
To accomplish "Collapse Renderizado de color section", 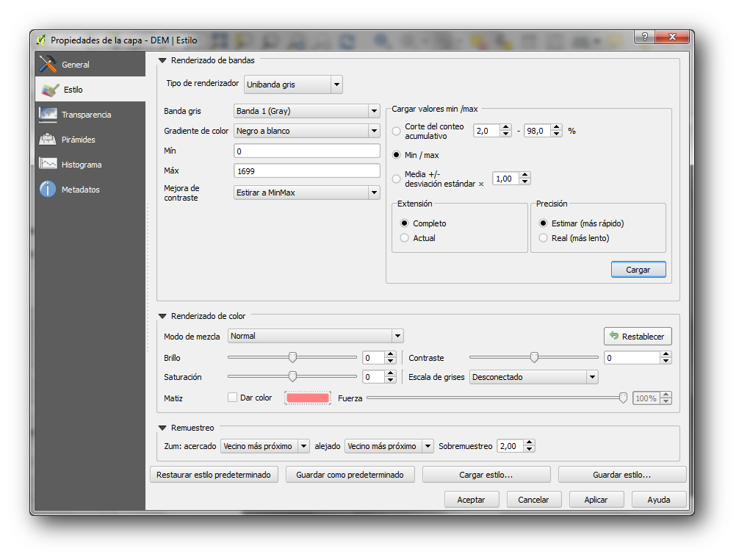I will coord(162,316).
